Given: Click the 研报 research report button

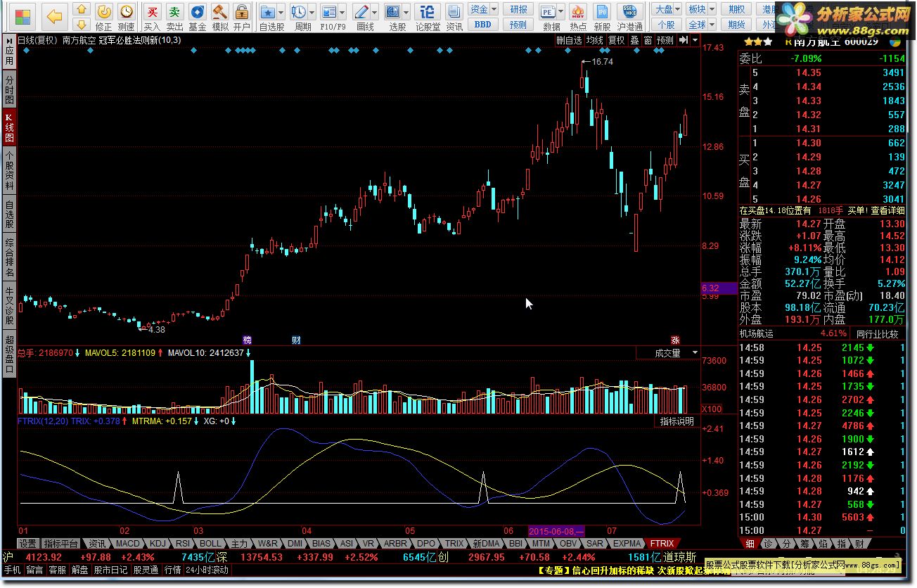Looking at the screenshot, I should (518, 9).
